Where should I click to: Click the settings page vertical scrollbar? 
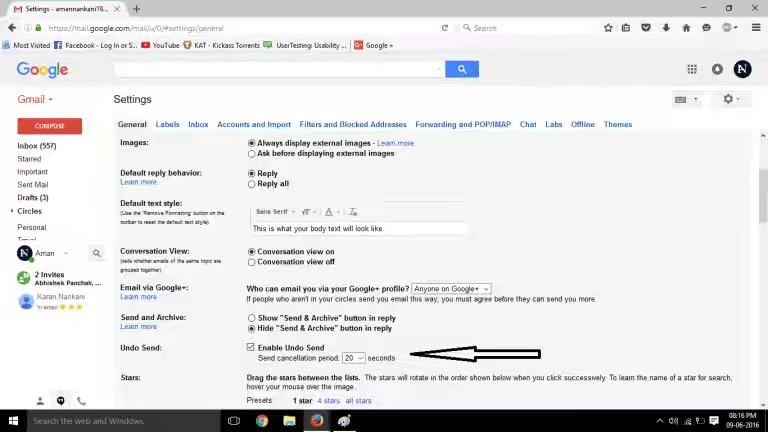tap(763, 196)
